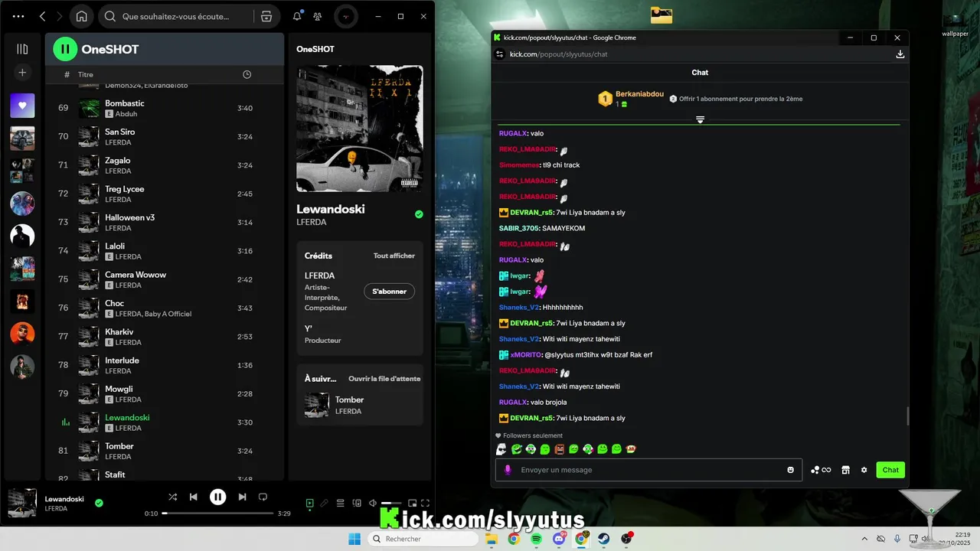
Task: Select the Halloween v3 track
Action: (165, 222)
